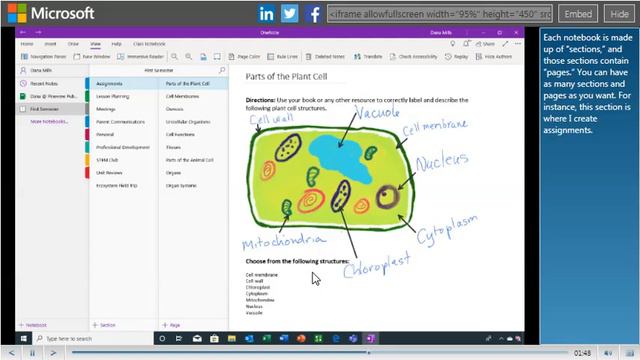
Task: Add a new page with + Page
Action: (x=171, y=325)
